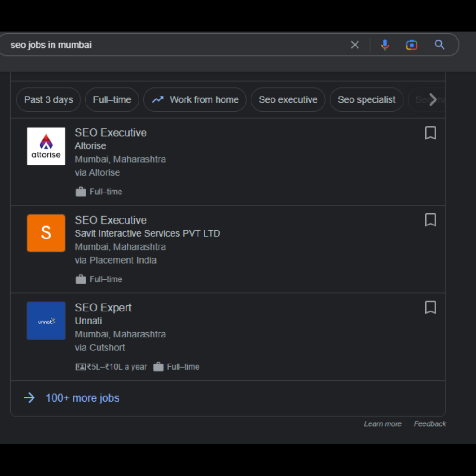Open the Savit Interactive SEO Executive job title

[111, 220]
